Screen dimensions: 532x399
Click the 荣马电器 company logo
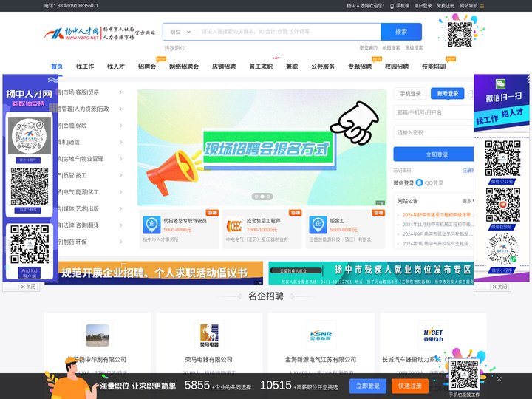209,335
